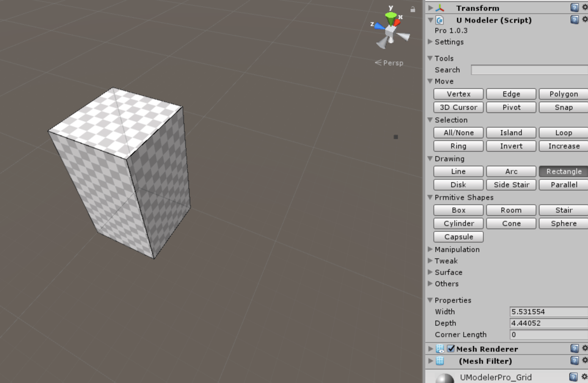Click the Invert selection button
This screenshot has width=588, height=383.
pos(511,146)
